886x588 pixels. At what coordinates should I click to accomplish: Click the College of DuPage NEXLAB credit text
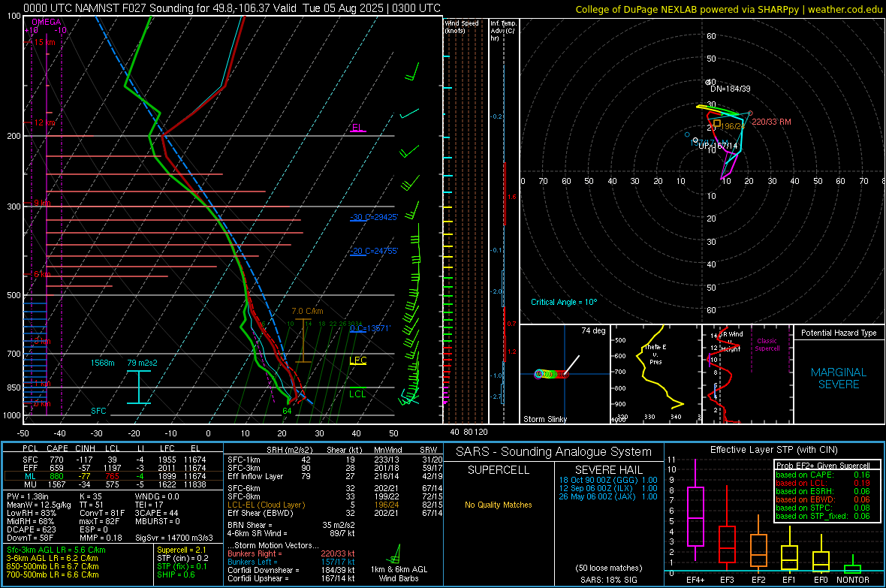(729, 10)
